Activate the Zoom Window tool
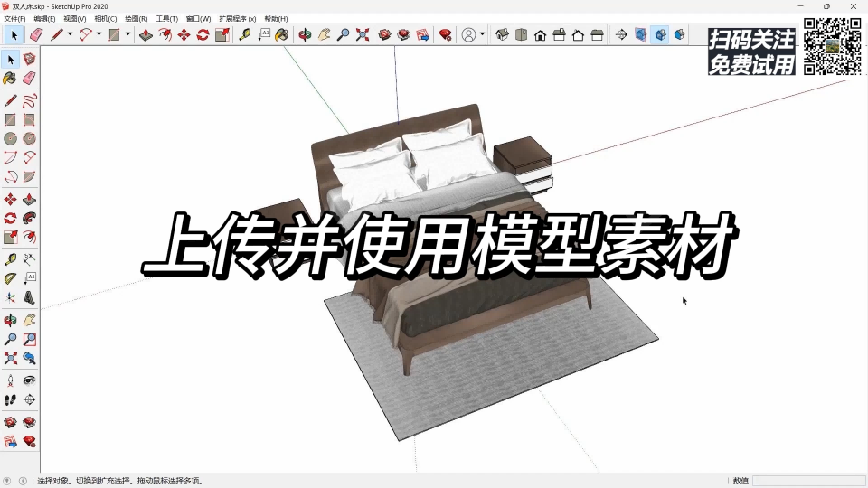The image size is (868, 488). (29, 339)
